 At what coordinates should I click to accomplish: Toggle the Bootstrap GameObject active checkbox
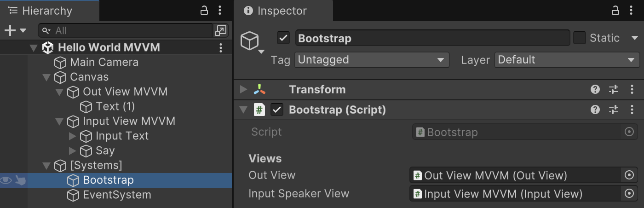click(283, 38)
